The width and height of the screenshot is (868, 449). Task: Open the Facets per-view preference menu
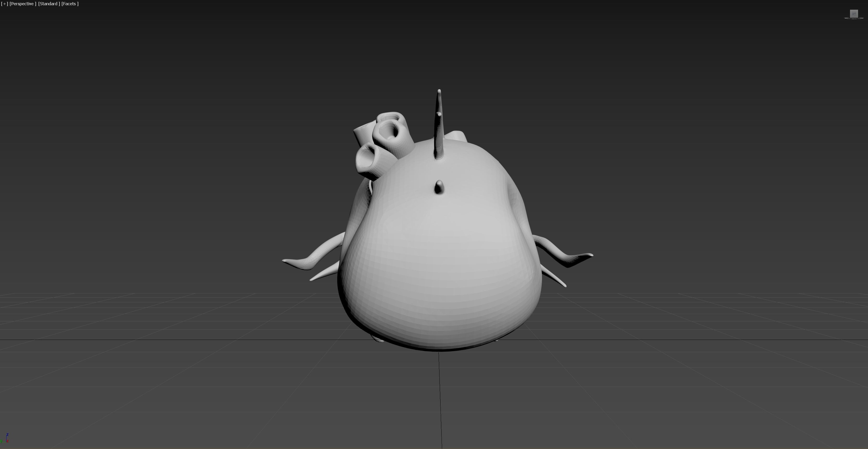pos(70,4)
